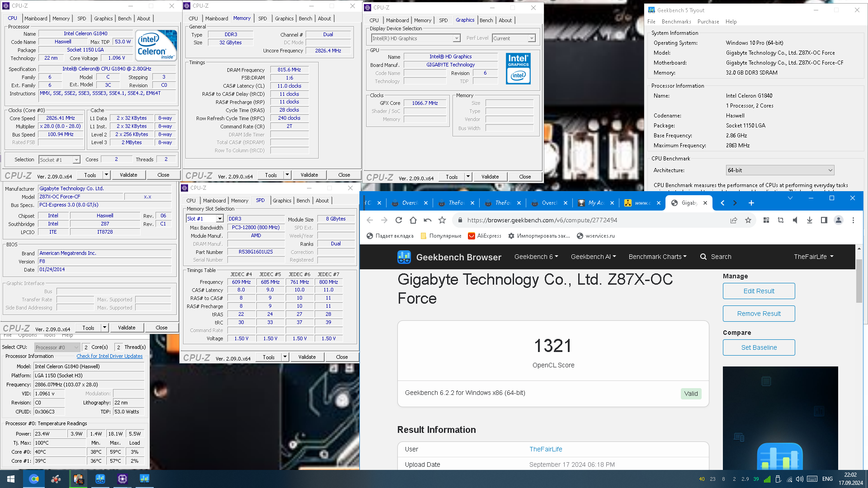
Task: Switch to About tab in CPU-Z SPD window
Action: [x=322, y=201]
